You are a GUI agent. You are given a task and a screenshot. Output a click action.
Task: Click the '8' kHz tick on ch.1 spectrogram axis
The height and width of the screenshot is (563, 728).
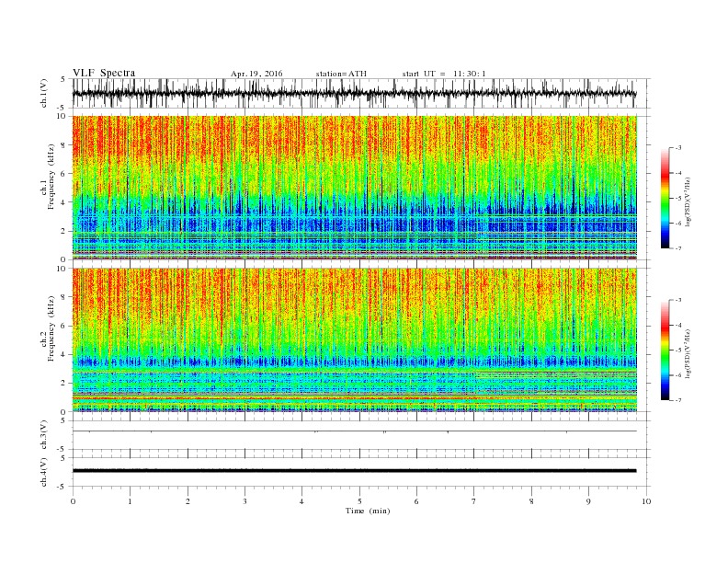point(63,145)
